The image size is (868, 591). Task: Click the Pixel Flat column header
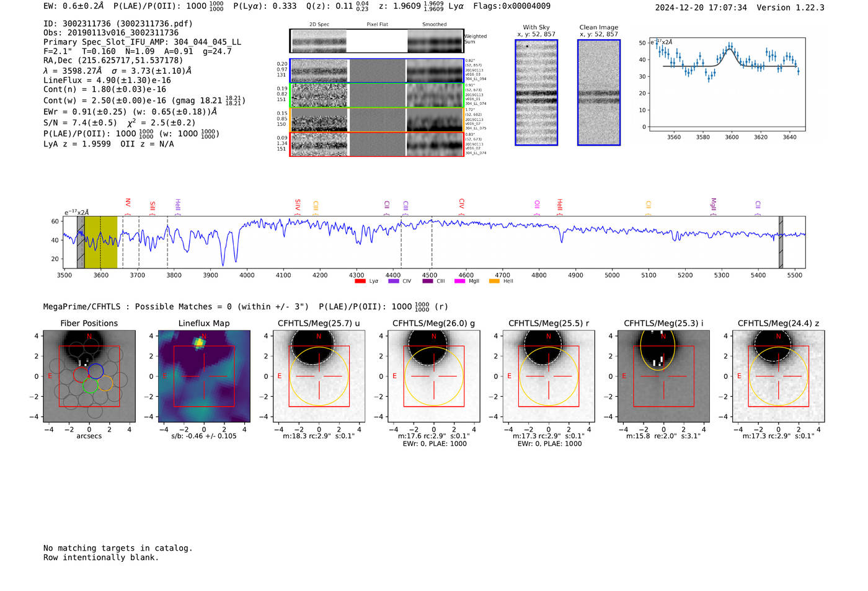pyautogui.click(x=377, y=25)
